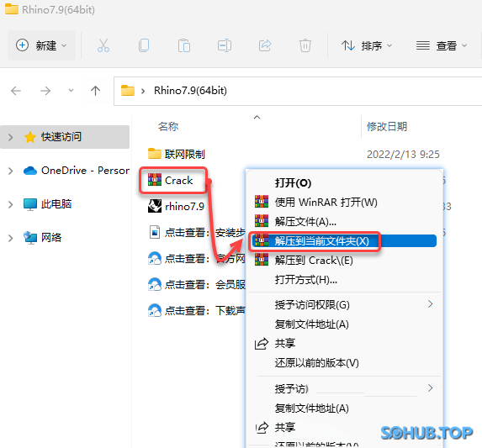Expand the 网络 tree node
This screenshot has height=448, width=482.
coord(10,238)
